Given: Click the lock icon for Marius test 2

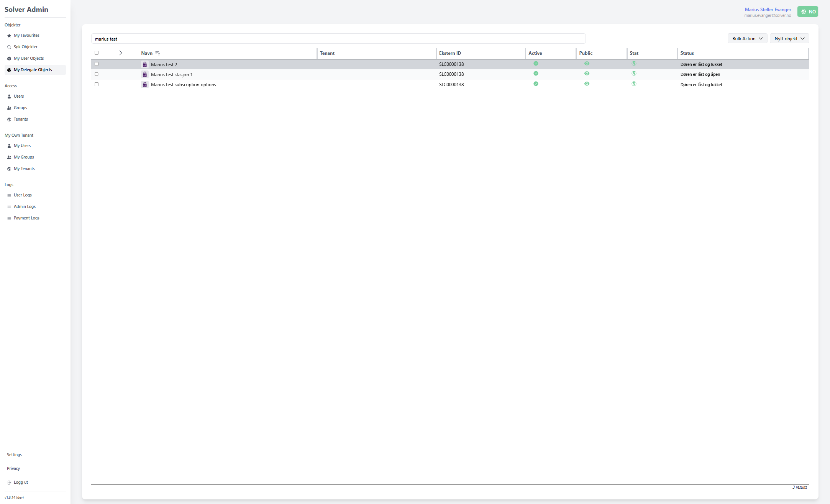Looking at the screenshot, I should tap(145, 64).
